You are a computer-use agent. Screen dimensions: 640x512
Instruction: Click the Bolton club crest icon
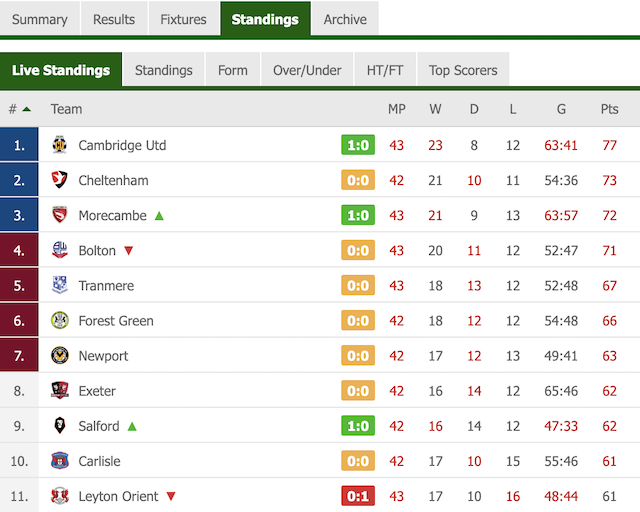tap(60, 250)
